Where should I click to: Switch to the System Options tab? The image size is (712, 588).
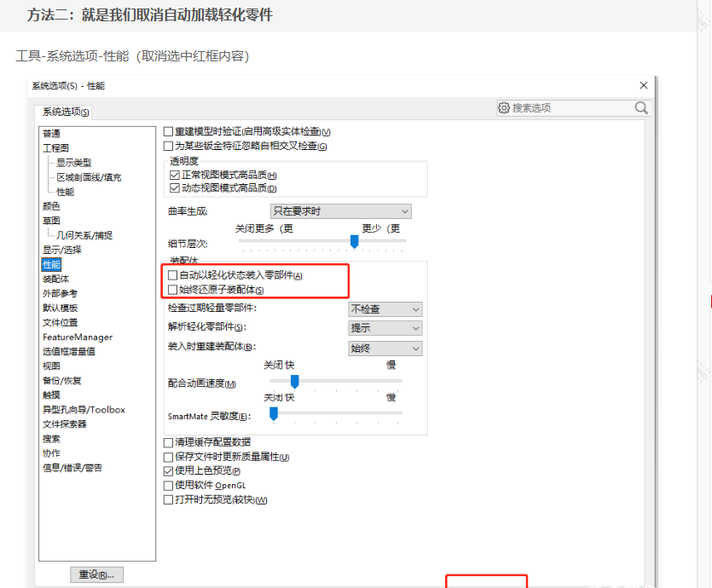66,112
